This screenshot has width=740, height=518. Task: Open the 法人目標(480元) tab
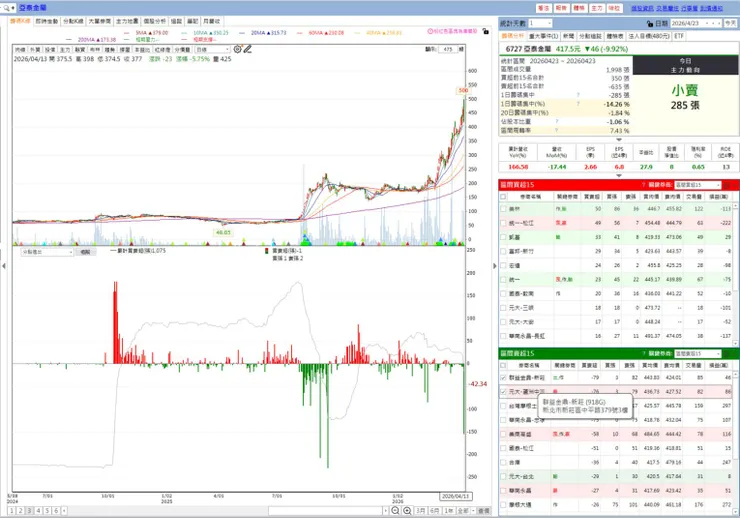[649, 36]
